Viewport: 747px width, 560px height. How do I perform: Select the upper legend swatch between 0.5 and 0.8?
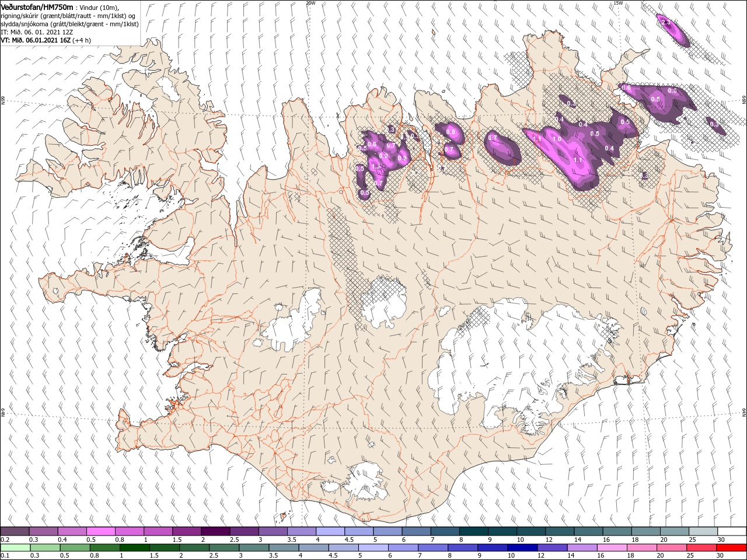[x=101, y=531]
